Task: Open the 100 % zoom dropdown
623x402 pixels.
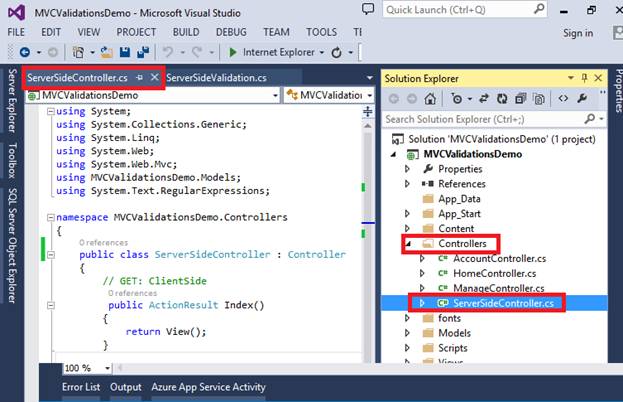Action: tap(107, 368)
